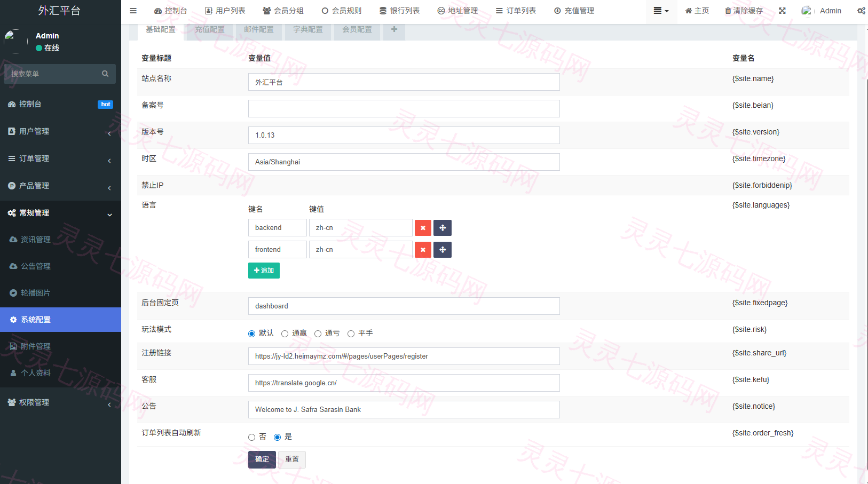Open 系统配置 sidebar item
This screenshot has width=868, height=484.
(x=60, y=320)
